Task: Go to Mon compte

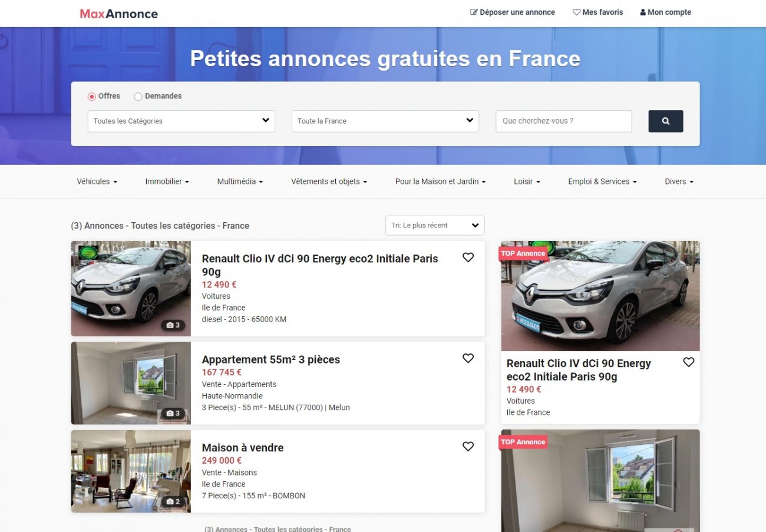Action: [x=666, y=12]
